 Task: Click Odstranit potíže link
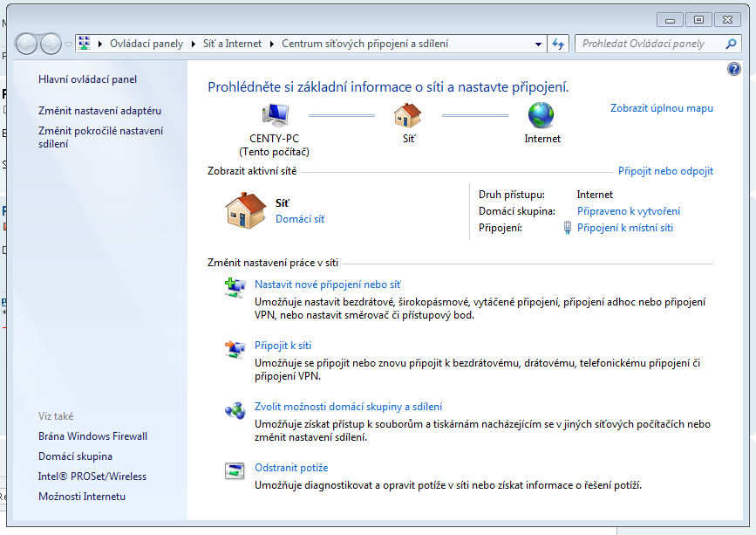click(x=291, y=468)
